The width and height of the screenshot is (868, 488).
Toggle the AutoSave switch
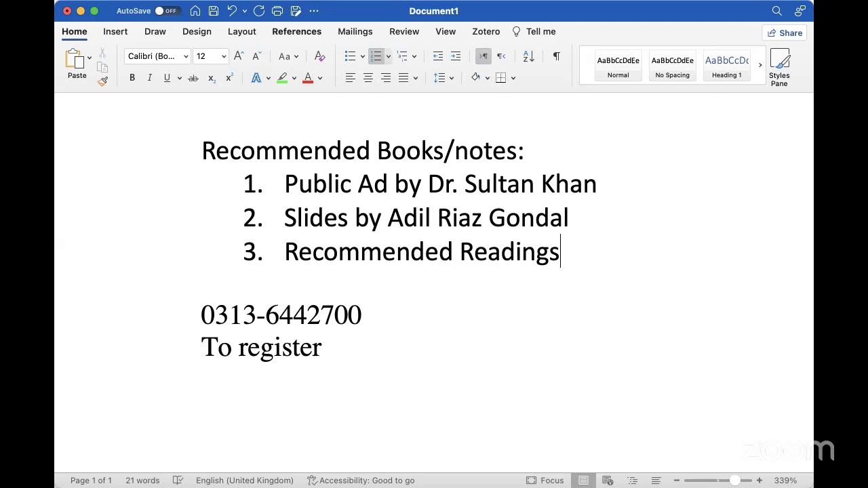tap(166, 11)
